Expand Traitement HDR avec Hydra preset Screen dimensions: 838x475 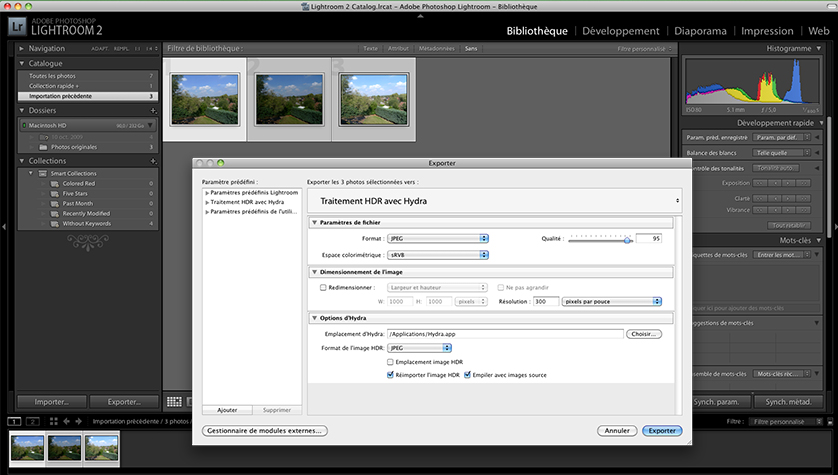pos(207,203)
